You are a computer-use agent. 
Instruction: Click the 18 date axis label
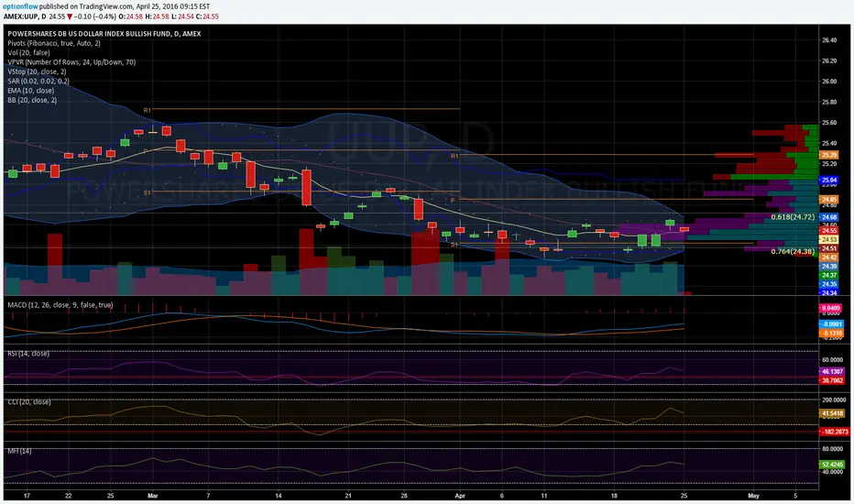point(614,496)
